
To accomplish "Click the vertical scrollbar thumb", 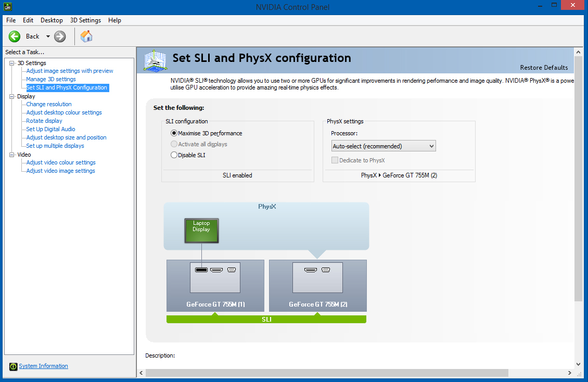I will pos(578,179).
